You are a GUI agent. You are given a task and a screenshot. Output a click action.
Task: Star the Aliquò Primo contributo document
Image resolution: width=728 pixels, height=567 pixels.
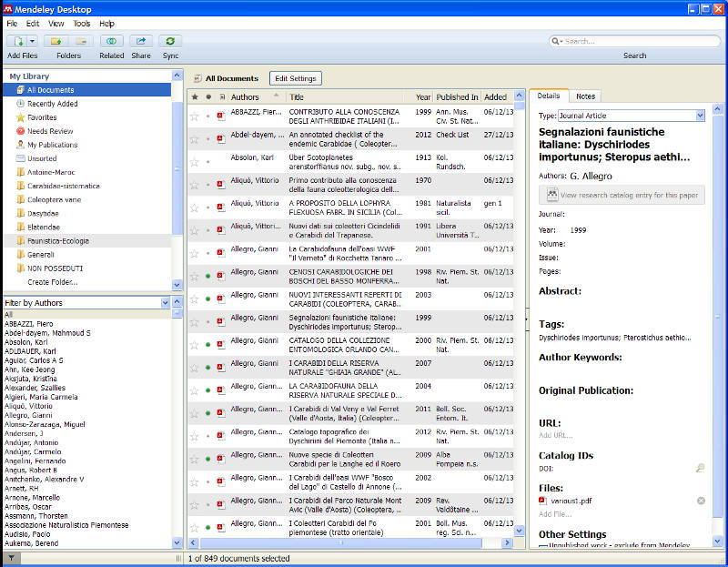[194, 186]
